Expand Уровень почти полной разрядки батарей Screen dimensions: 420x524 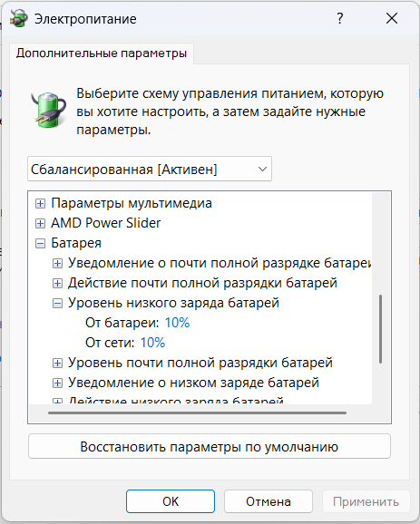(x=57, y=363)
